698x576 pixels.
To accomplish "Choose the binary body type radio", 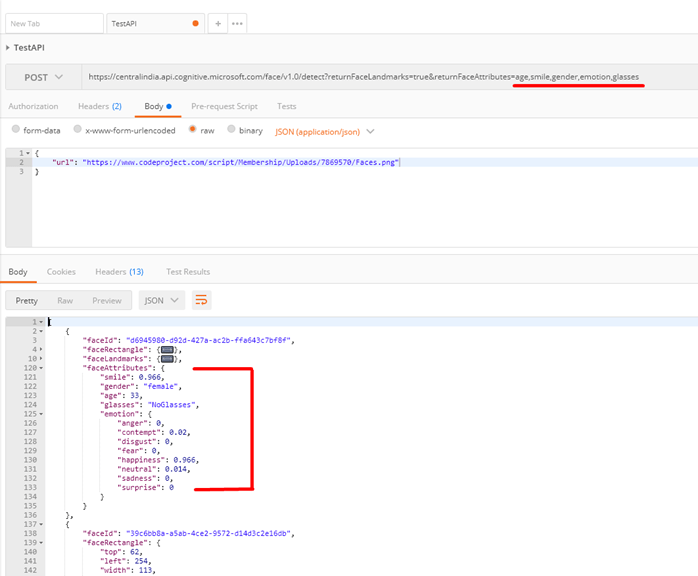I will [232, 130].
